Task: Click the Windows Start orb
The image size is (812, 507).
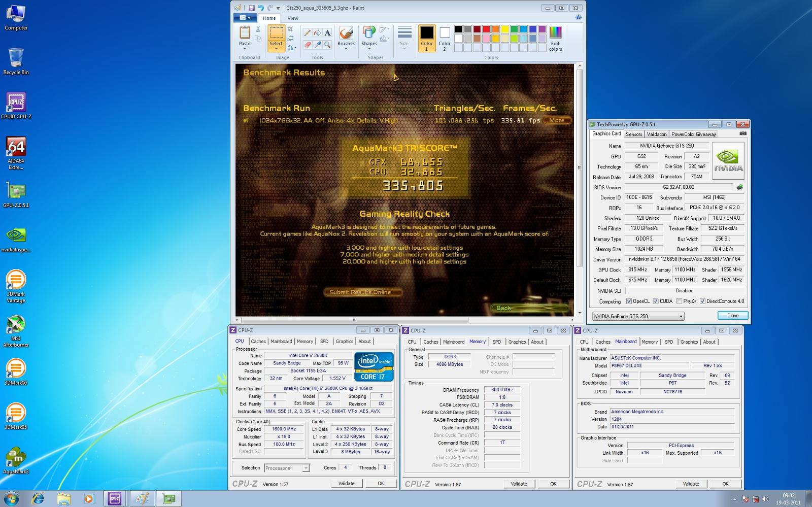Action: click(11, 499)
